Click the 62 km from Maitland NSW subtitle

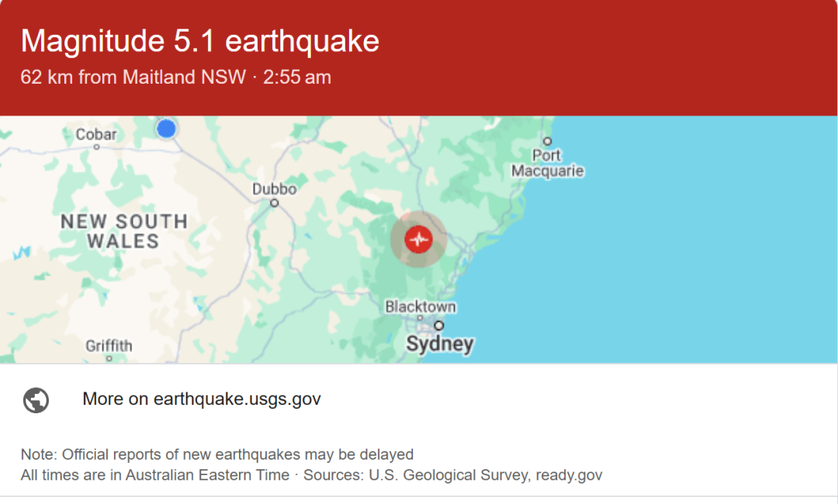[133, 77]
